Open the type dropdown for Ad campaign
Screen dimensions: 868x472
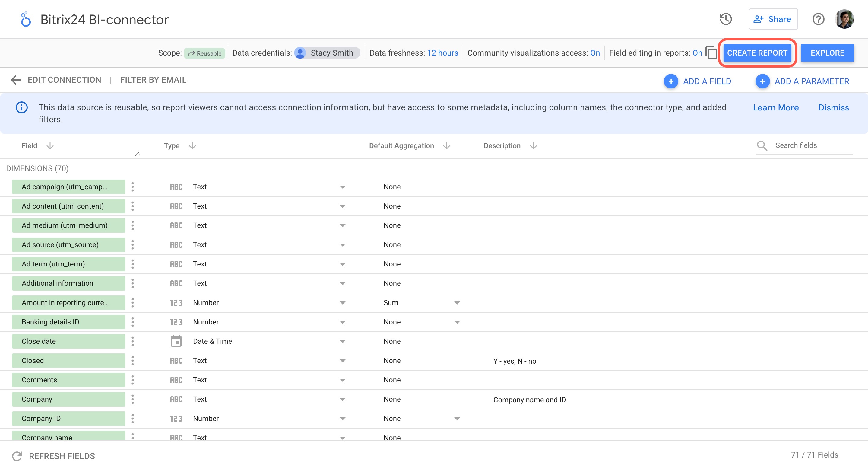point(342,187)
